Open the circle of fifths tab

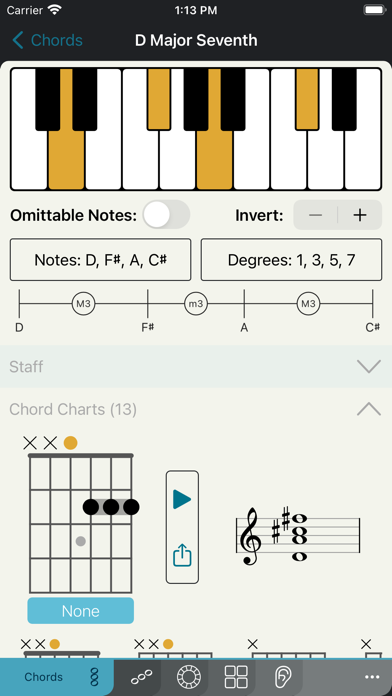(189, 677)
